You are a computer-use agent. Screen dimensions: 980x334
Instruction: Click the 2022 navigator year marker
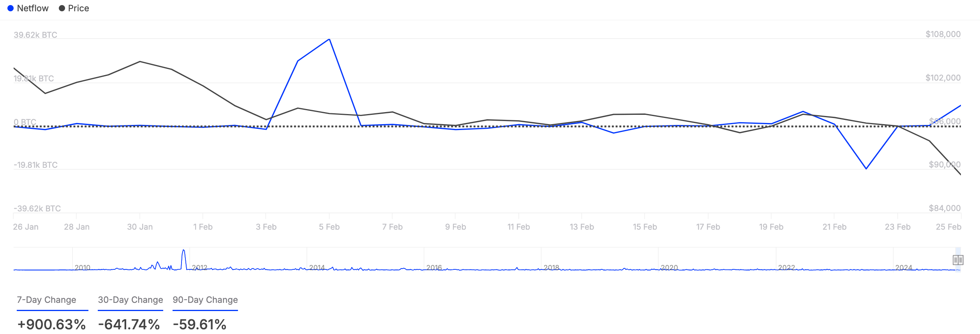click(x=786, y=268)
